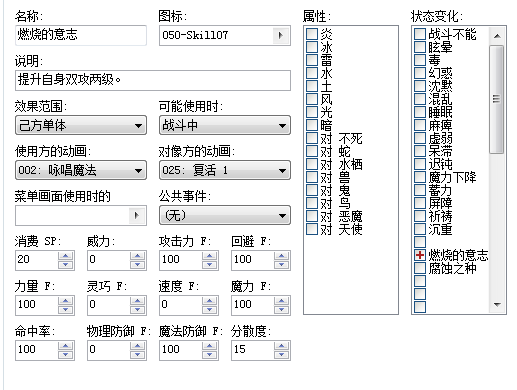517x390 pixels.
Task: Toggle the 燃烧的意志 state plus mark
Action: click(x=420, y=255)
